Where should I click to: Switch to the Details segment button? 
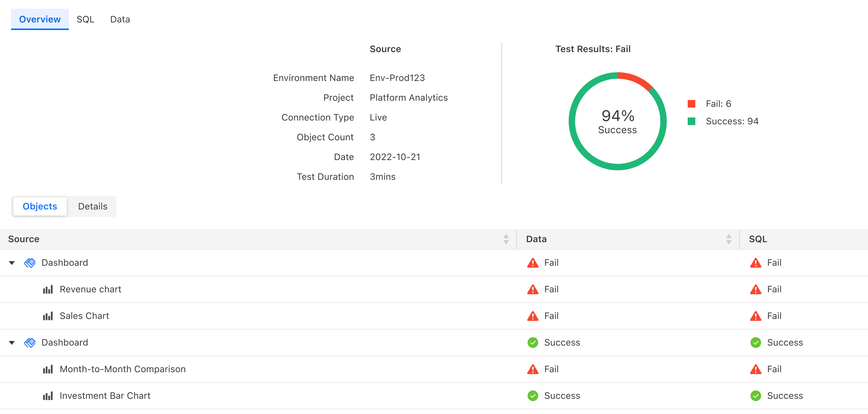92,206
